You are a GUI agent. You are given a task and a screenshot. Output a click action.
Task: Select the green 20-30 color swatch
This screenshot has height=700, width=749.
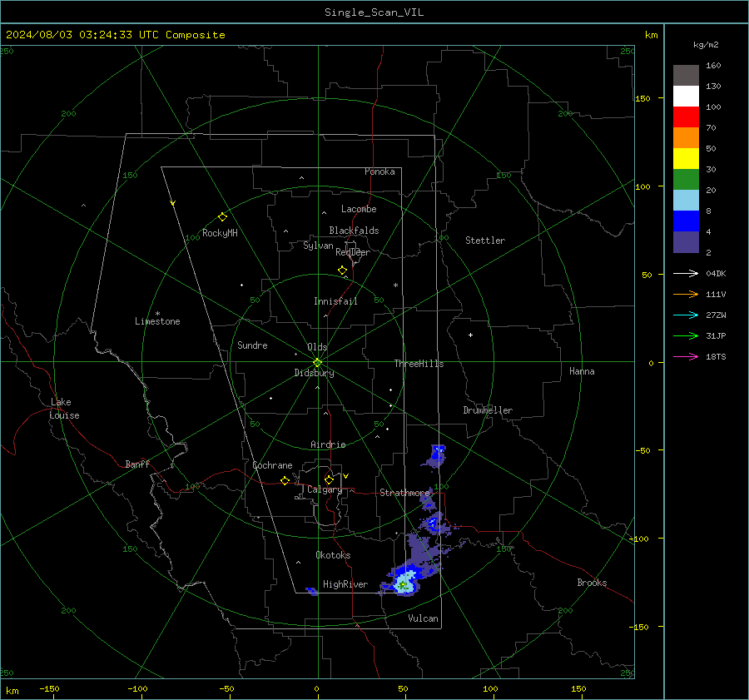[x=686, y=180]
